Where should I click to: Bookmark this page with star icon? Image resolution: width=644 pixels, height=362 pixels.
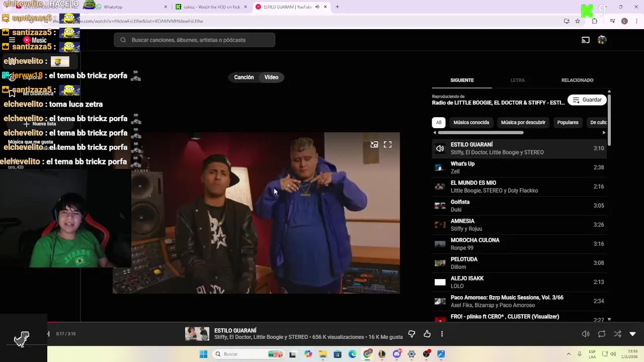click(x=578, y=21)
